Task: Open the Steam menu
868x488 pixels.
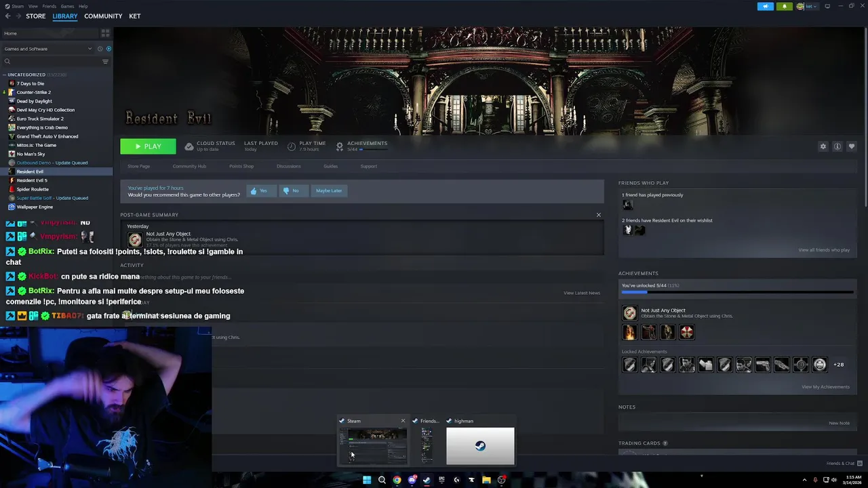Action: [x=18, y=6]
